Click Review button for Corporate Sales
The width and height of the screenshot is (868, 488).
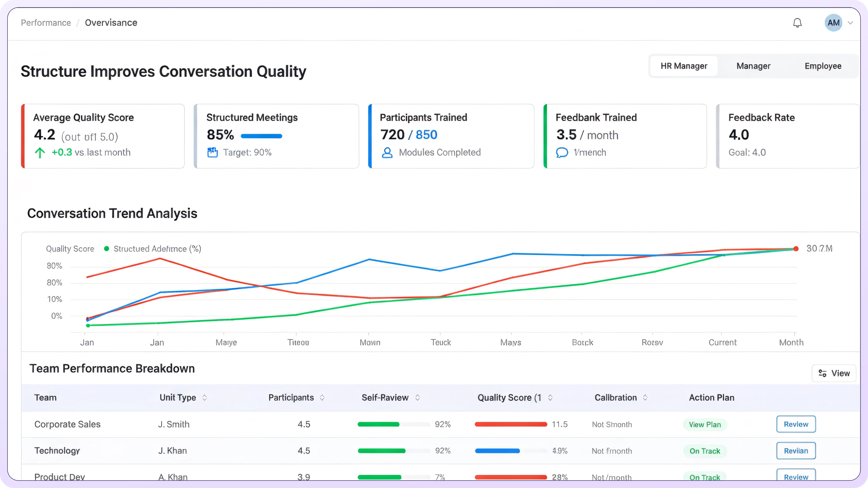pos(796,424)
